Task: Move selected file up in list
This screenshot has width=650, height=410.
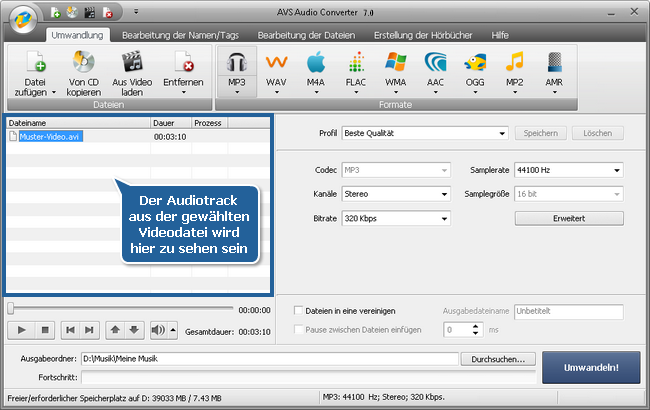Action: pyautogui.click(x=115, y=330)
